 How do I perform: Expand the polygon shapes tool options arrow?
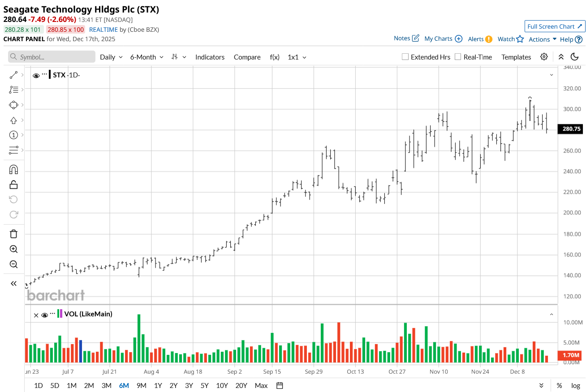point(22,105)
